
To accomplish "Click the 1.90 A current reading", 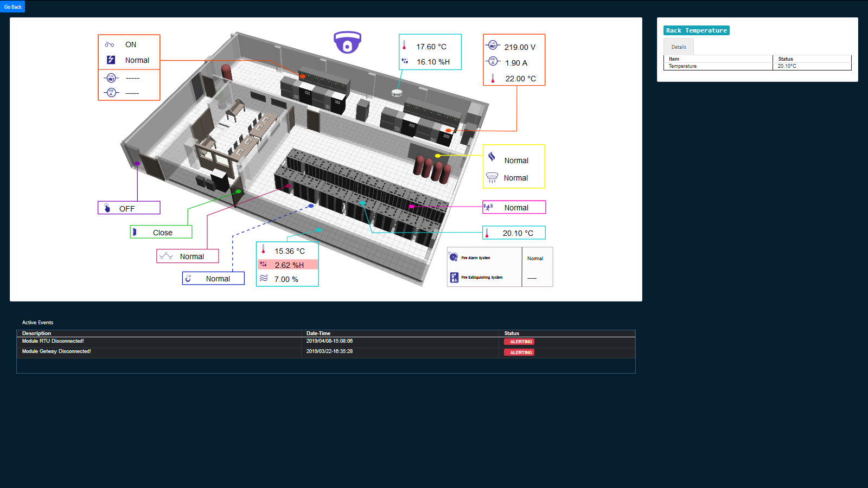I will point(516,63).
